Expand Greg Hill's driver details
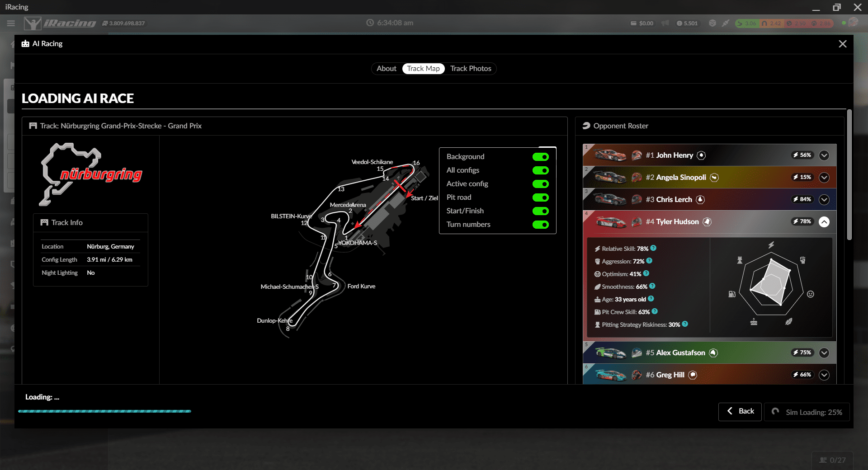Viewport: 868px width, 470px height. click(824, 375)
